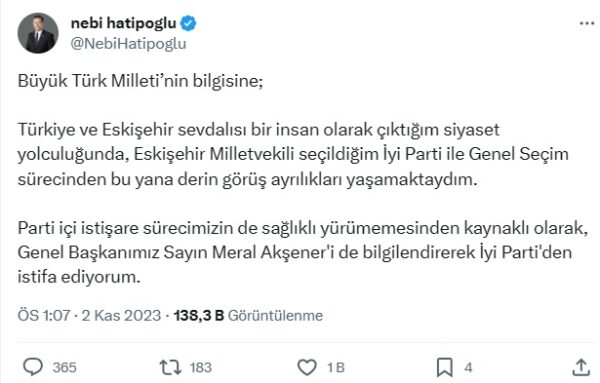Click the blue verified badge

point(188,23)
